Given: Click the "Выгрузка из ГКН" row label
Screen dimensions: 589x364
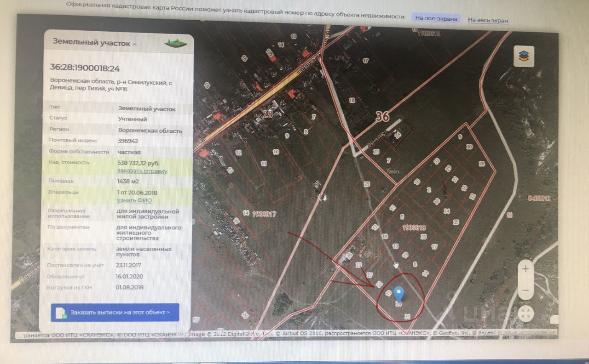Looking at the screenshot, I should (69, 287).
